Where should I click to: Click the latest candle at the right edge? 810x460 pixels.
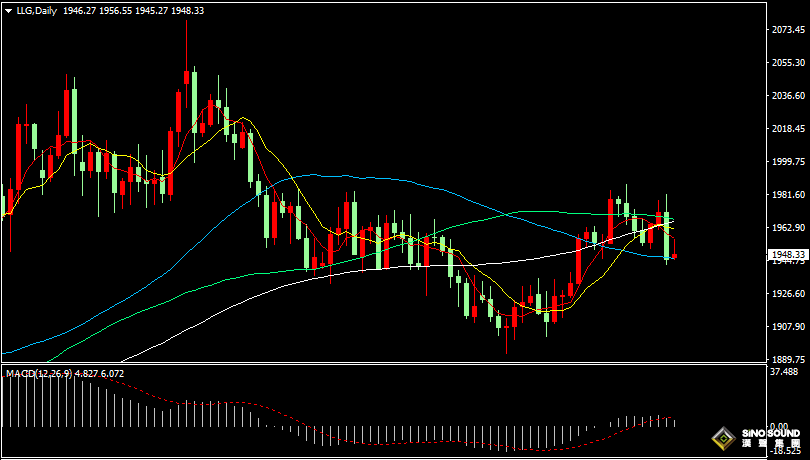[x=675, y=249]
